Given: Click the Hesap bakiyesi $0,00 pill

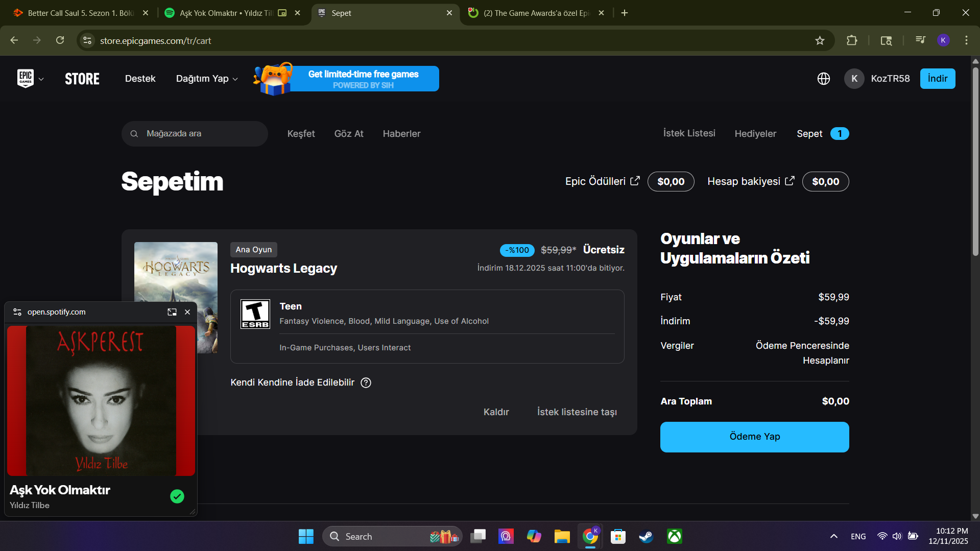Looking at the screenshot, I should 825,181.
